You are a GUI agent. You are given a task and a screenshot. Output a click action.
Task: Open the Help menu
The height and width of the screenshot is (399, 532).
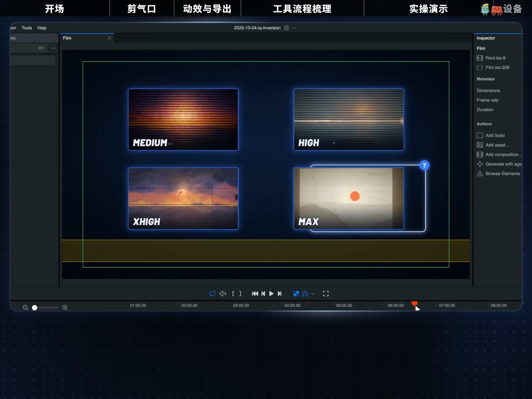point(42,28)
